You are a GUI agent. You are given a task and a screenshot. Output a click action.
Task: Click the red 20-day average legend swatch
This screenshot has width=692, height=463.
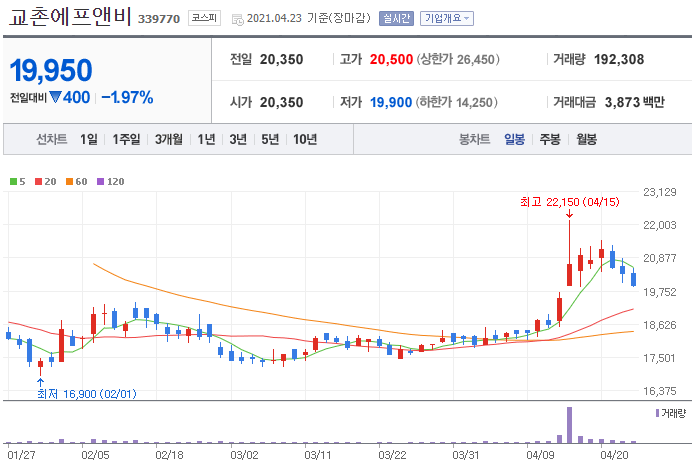pyautogui.click(x=38, y=181)
